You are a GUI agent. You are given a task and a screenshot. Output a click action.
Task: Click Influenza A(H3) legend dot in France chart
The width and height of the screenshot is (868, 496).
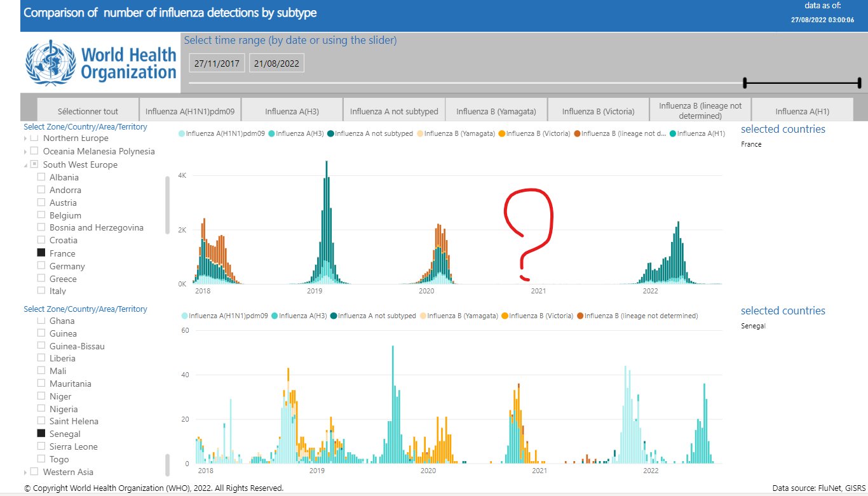(x=273, y=134)
